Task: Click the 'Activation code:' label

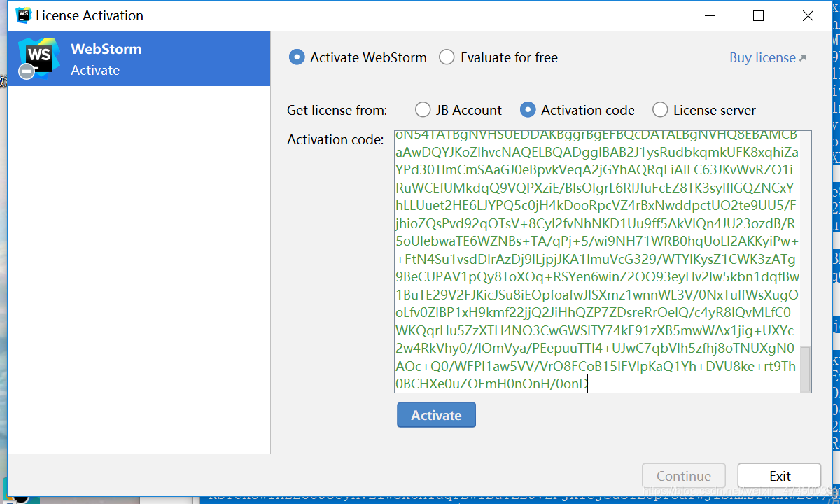Action: point(335,139)
